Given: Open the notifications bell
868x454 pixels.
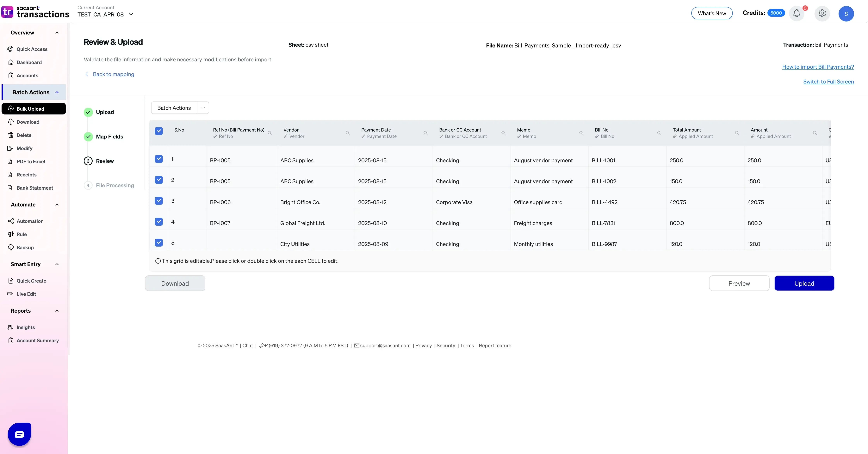Looking at the screenshot, I should coord(797,14).
